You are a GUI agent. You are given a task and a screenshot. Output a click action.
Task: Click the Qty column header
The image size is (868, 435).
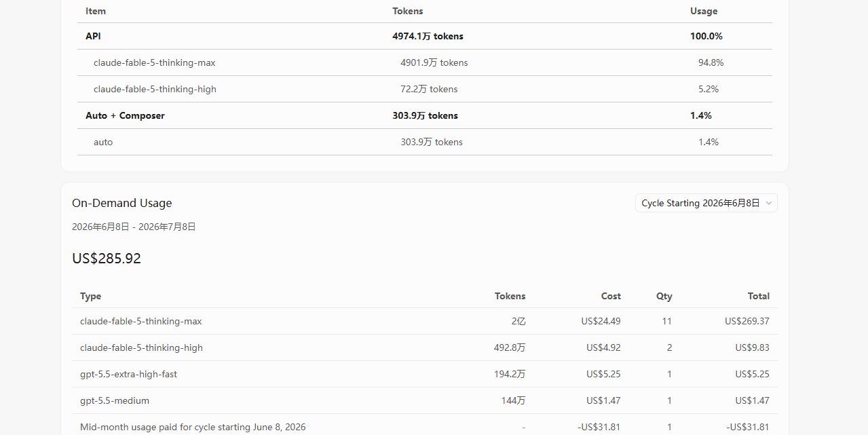664,296
